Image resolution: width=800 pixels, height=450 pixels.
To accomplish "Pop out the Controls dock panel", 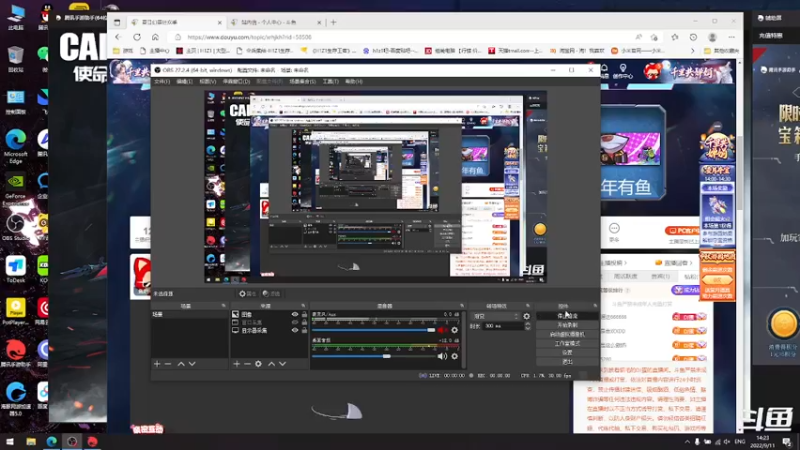I will [595, 306].
